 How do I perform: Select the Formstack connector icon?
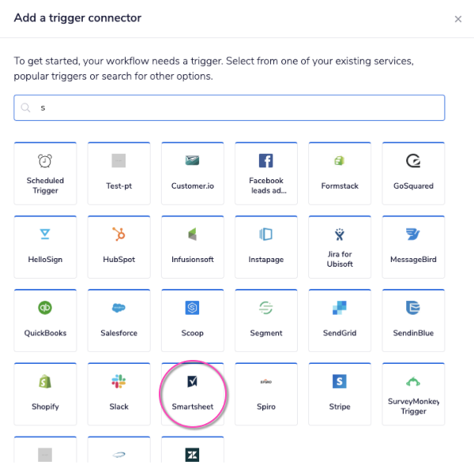[340, 161]
